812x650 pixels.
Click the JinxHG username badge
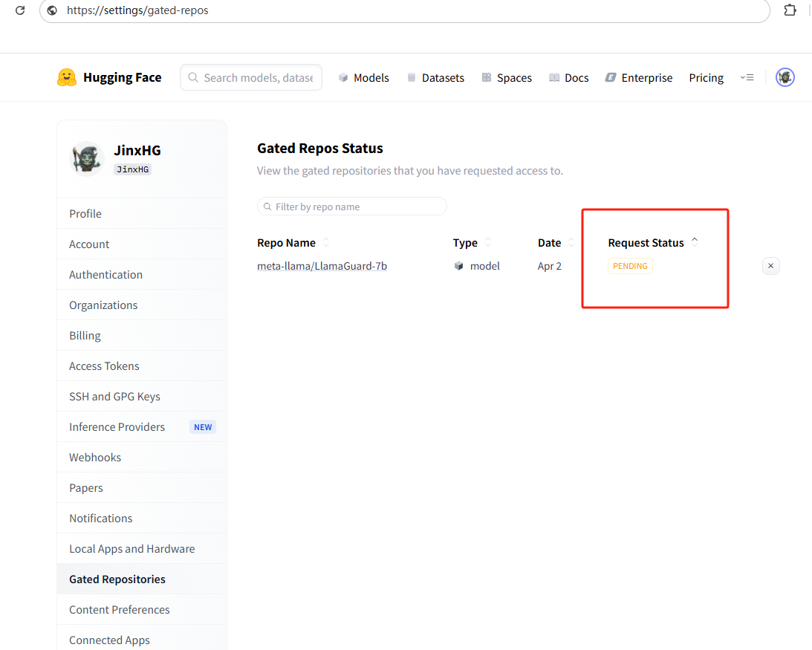(x=132, y=169)
